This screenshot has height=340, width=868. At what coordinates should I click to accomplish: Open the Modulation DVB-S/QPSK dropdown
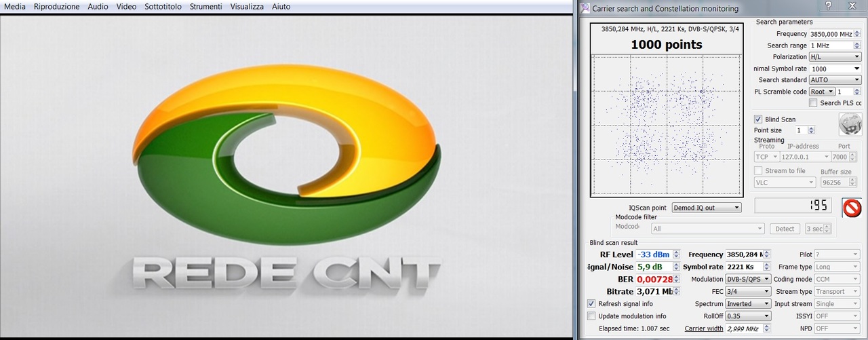[x=749, y=279]
